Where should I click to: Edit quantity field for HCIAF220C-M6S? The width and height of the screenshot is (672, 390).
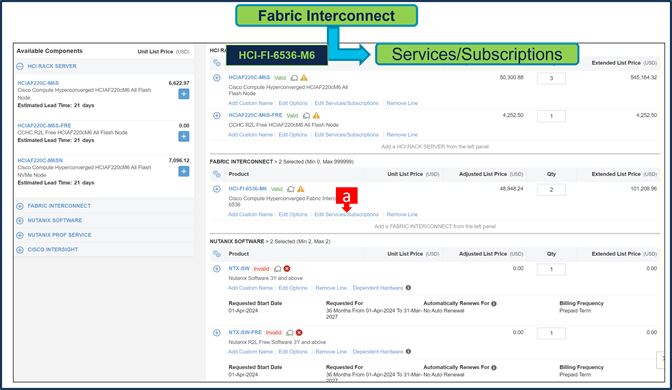551,78
